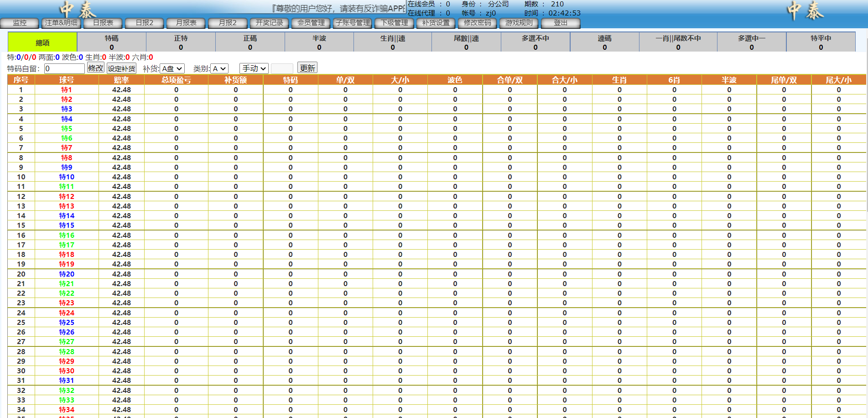Click the 6肖 column header

(674, 80)
